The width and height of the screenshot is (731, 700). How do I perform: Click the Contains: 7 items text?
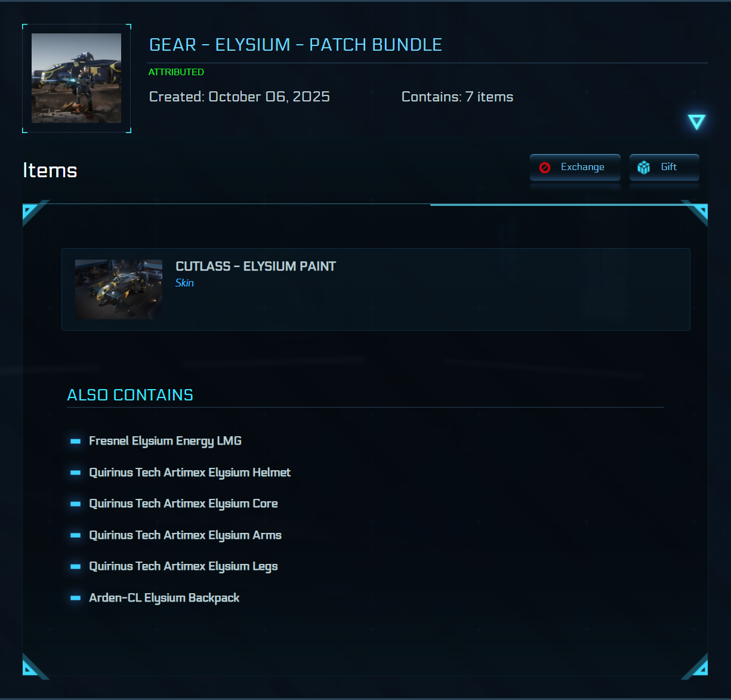click(x=457, y=97)
